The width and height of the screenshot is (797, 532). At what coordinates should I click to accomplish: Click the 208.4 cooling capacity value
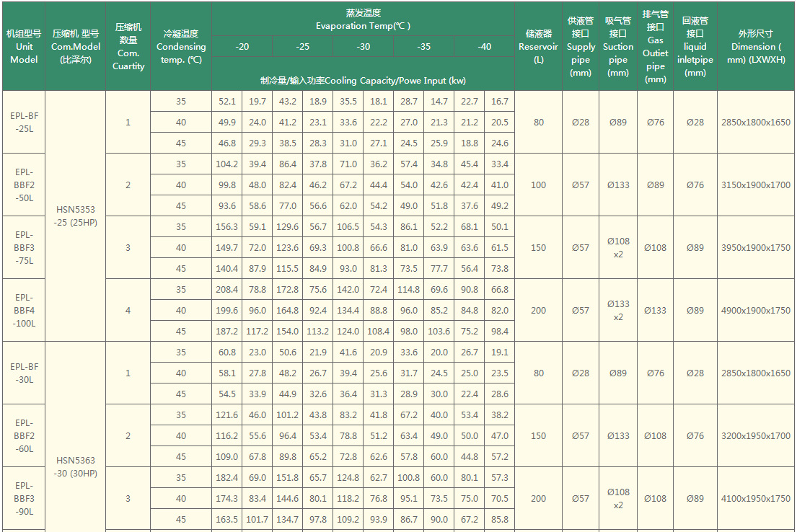pos(226,289)
